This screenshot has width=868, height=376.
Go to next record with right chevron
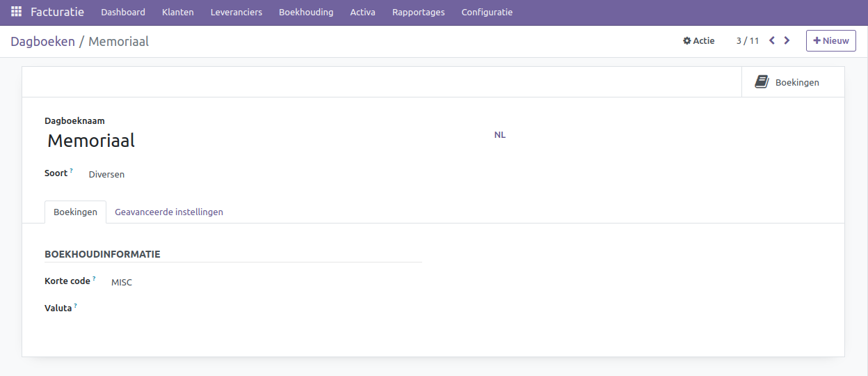[787, 40]
